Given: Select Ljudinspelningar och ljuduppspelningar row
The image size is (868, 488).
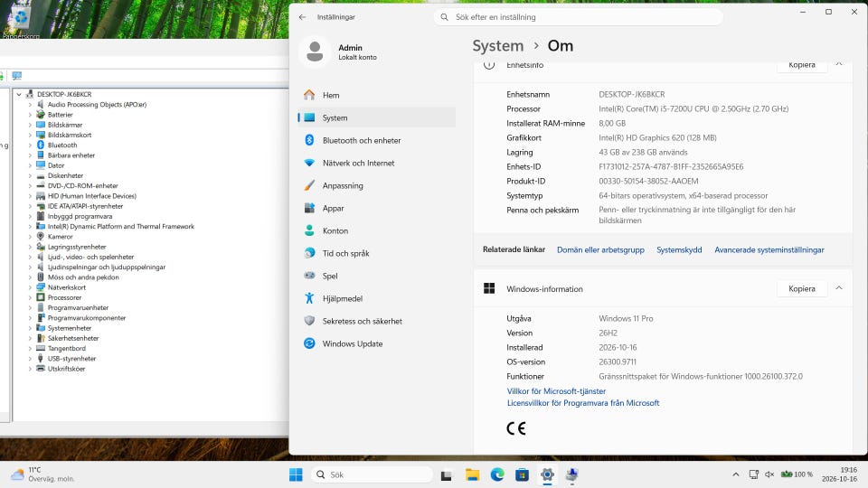Looking at the screenshot, I should [107, 267].
